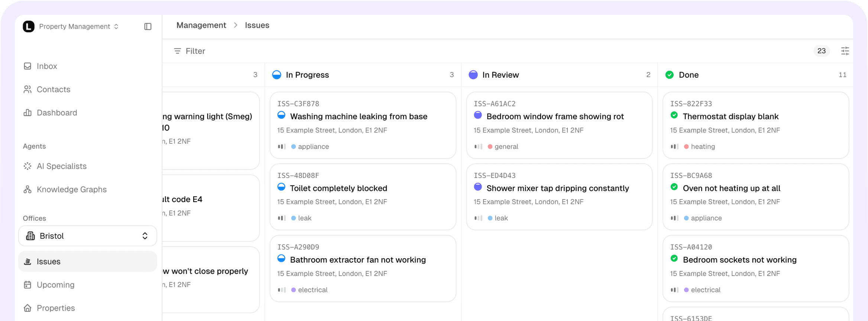Open the Toilet completely blocked issue
Viewport: 868px width, 321px height.
(338, 188)
